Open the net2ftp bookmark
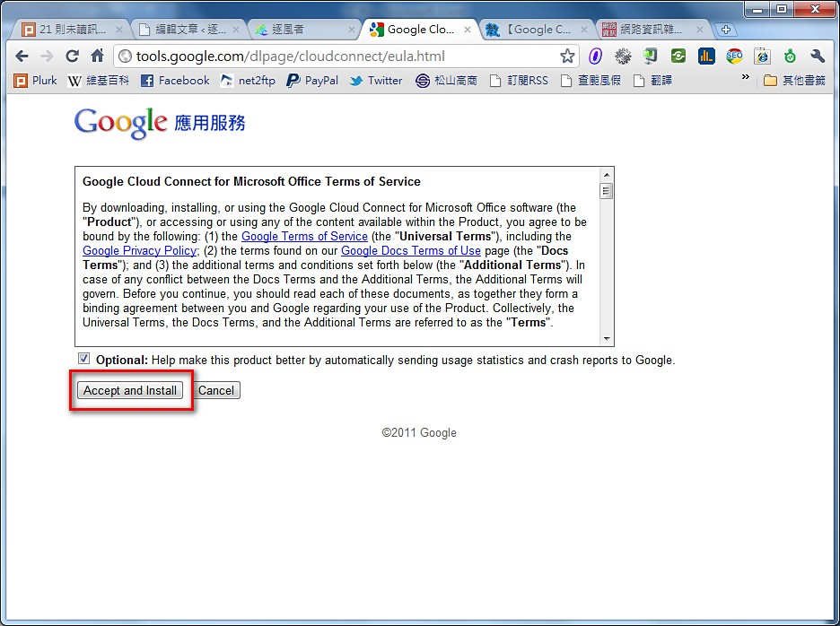840x626 pixels. [x=248, y=81]
